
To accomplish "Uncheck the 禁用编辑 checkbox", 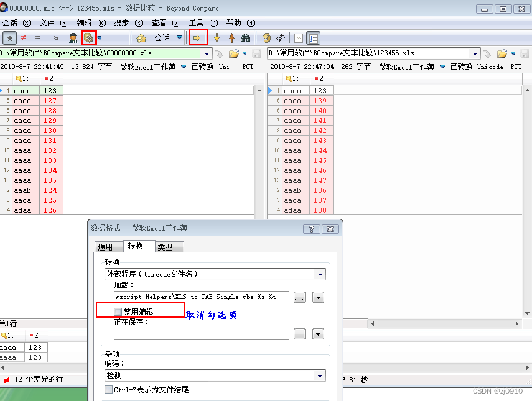I will tap(117, 310).
